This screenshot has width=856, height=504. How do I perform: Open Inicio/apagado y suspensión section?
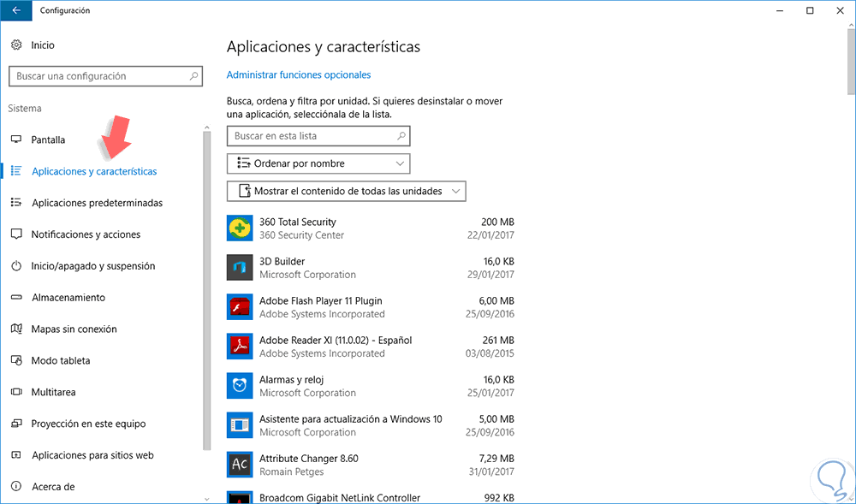tap(92, 266)
